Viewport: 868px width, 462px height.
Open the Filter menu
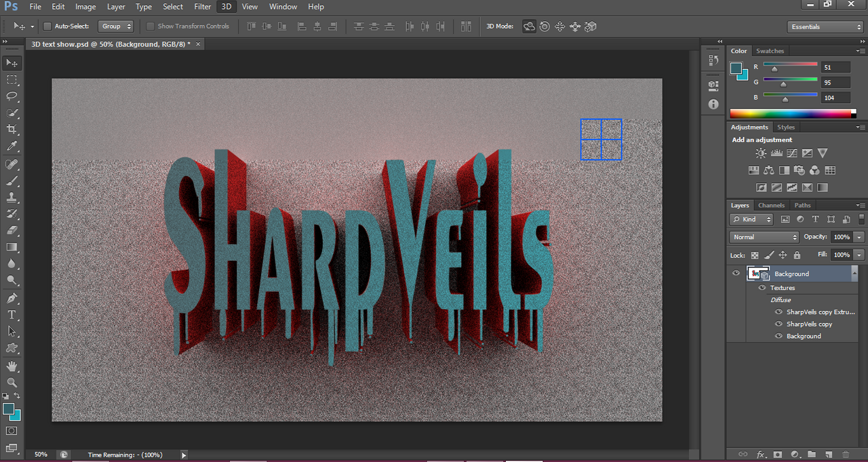(203, 7)
